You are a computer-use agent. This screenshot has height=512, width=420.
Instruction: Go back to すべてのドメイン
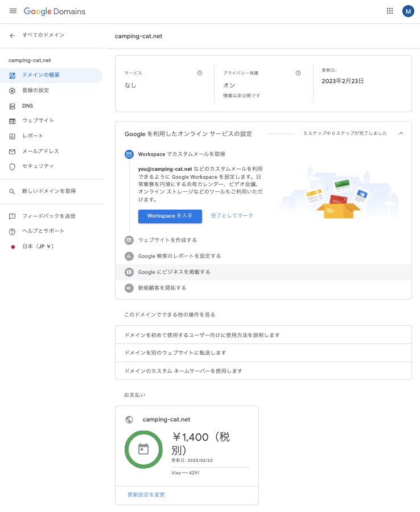43,35
